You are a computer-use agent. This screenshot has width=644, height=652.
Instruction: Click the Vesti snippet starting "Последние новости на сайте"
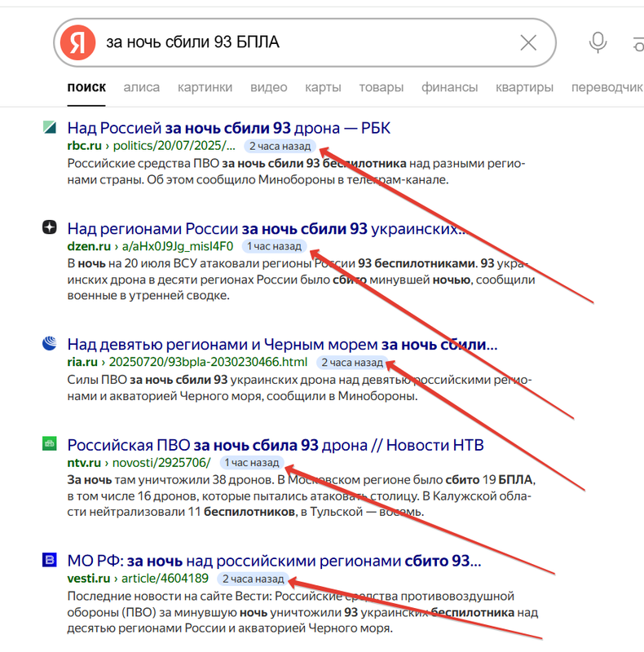303,612
